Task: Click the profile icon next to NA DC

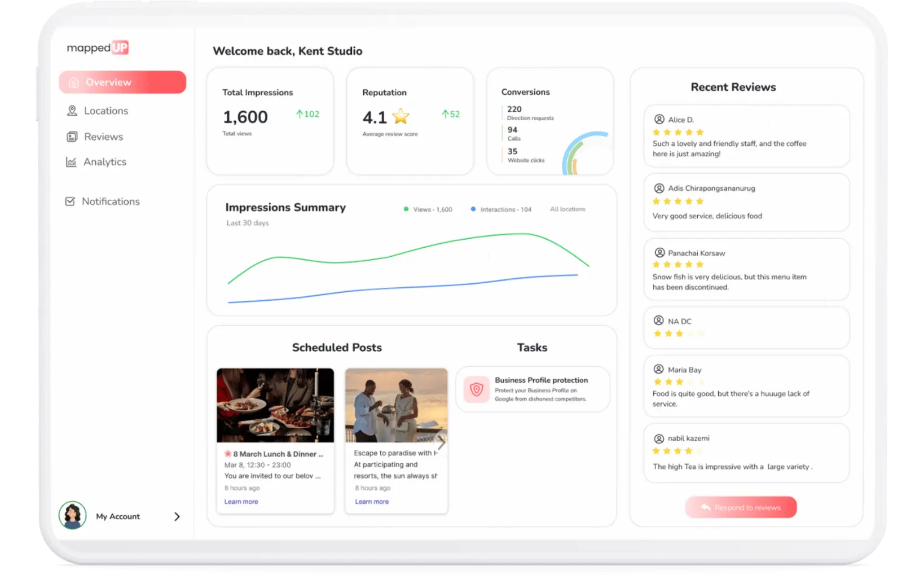Action: (x=658, y=321)
